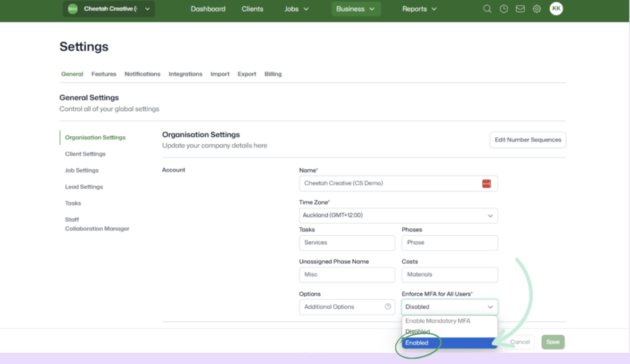The width and height of the screenshot is (630, 364).
Task: Click the Edit Number Sequences button
Action: pyautogui.click(x=527, y=139)
